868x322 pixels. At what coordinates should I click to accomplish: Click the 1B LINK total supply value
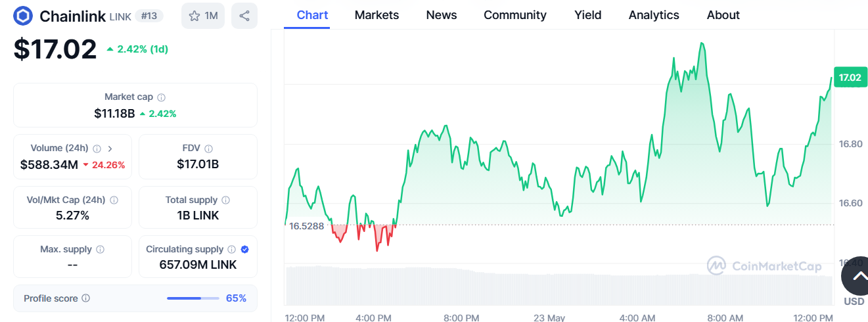point(198,216)
